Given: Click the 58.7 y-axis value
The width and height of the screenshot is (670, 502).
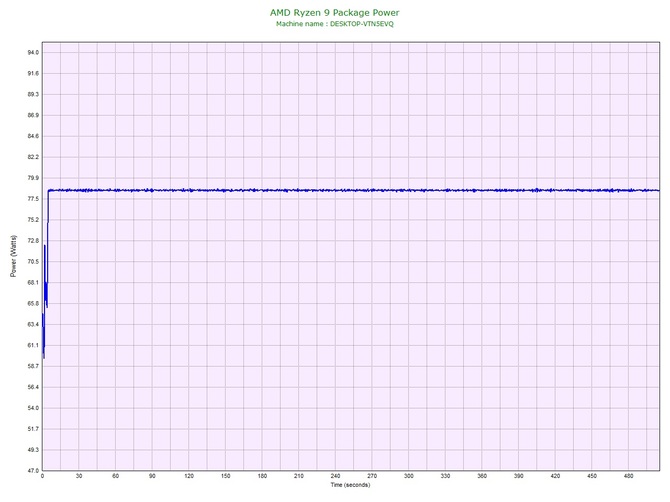Looking at the screenshot, I should [33, 367].
